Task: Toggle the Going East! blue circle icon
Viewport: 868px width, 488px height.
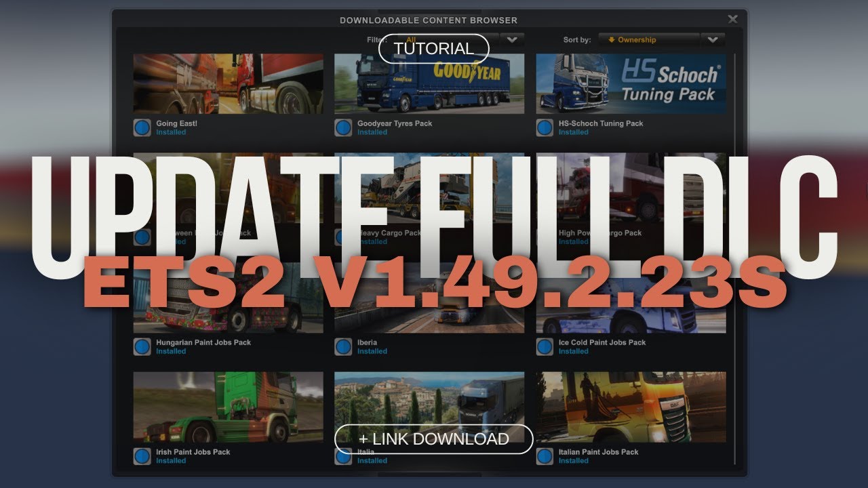Action: (x=142, y=127)
